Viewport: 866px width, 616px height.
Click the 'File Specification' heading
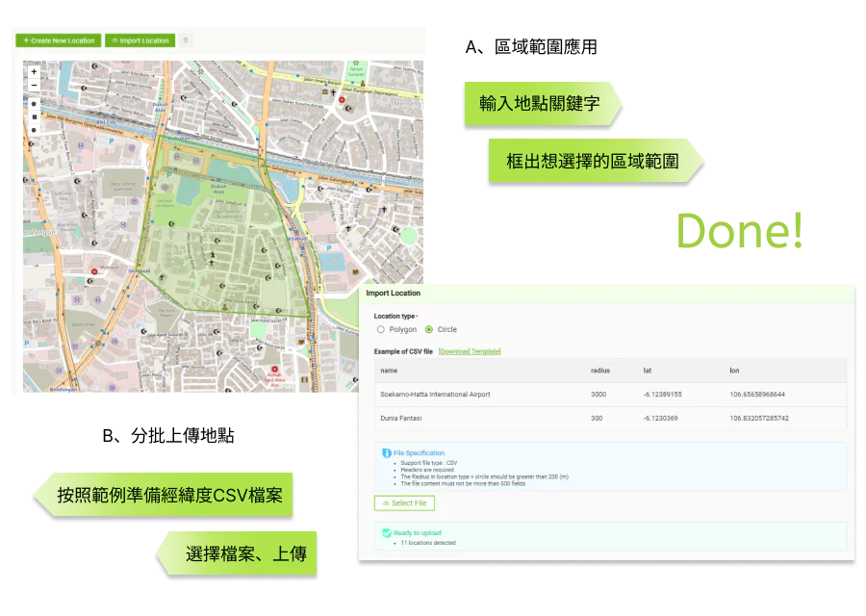coord(419,453)
